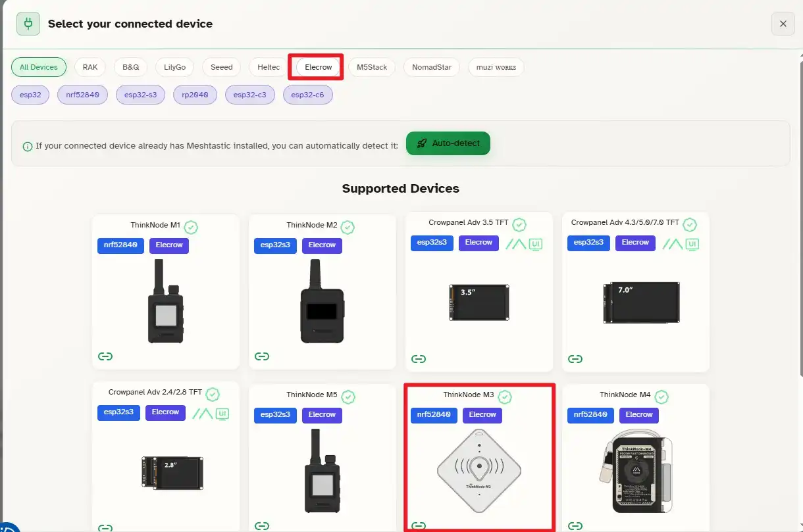Screen dimensions: 803x532
Task: Select the Elecrow vendor filter
Action: 319,67
